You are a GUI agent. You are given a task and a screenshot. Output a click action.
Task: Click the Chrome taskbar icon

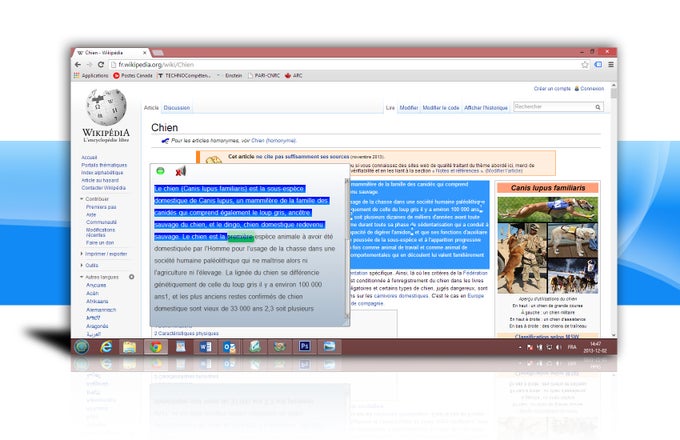tap(156, 347)
